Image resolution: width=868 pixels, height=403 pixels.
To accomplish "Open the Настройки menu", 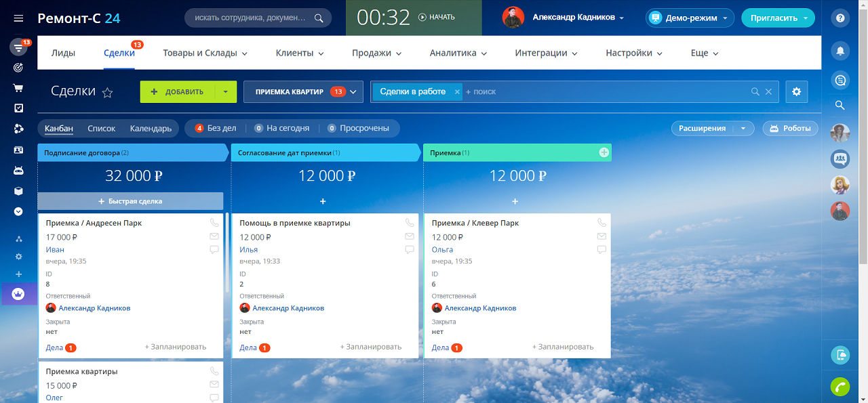I will coord(634,53).
